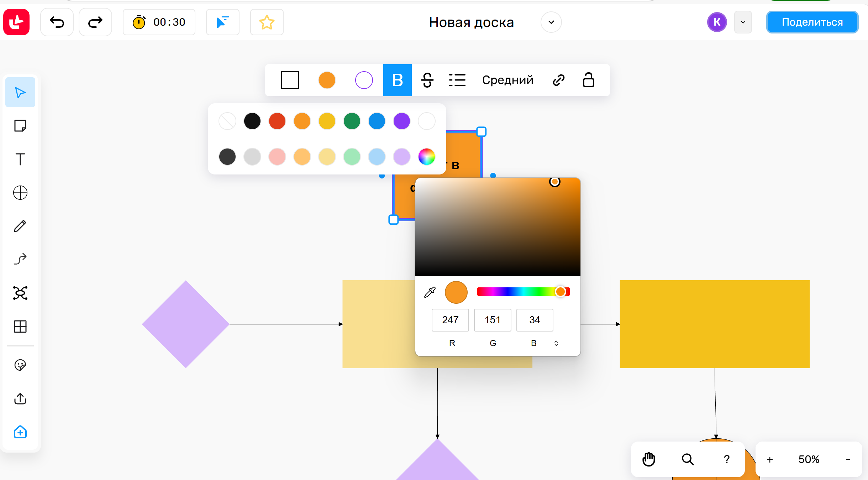Zoom out with the minus button
The image size is (868, 480).
[x=848, y=460]
